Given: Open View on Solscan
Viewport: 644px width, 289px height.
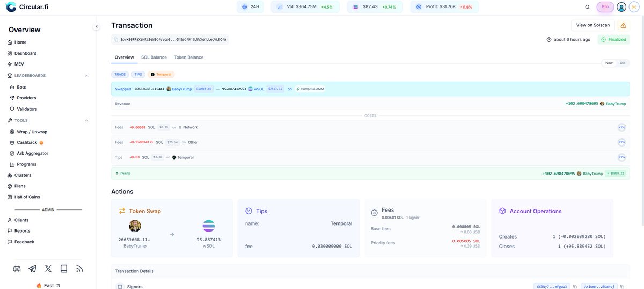Looking at the screenshot, I should (x=593, y=25).
